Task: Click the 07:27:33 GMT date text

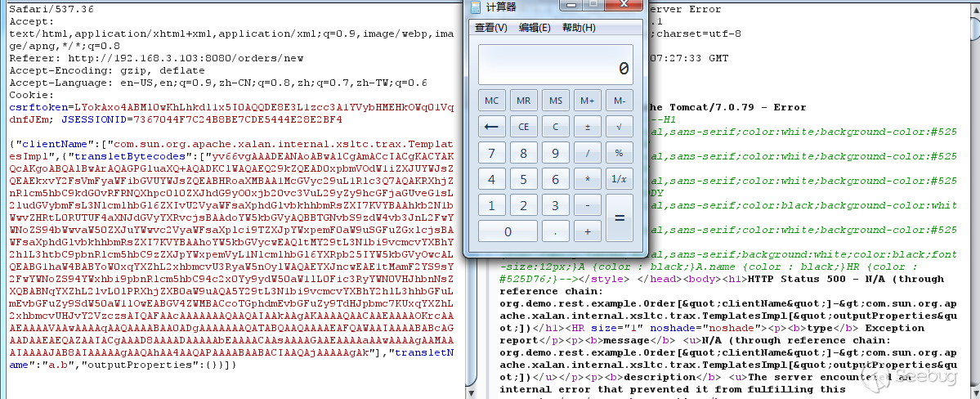Action: pyautogui.click(x=689, y=58)
